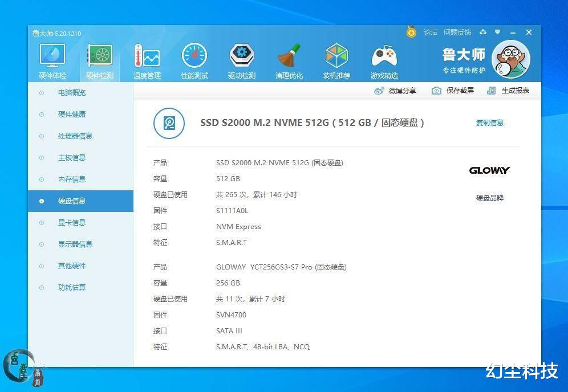Click the 256 GB capacity value
Screen dimensions: 568x392
click(x=228, y=283)
